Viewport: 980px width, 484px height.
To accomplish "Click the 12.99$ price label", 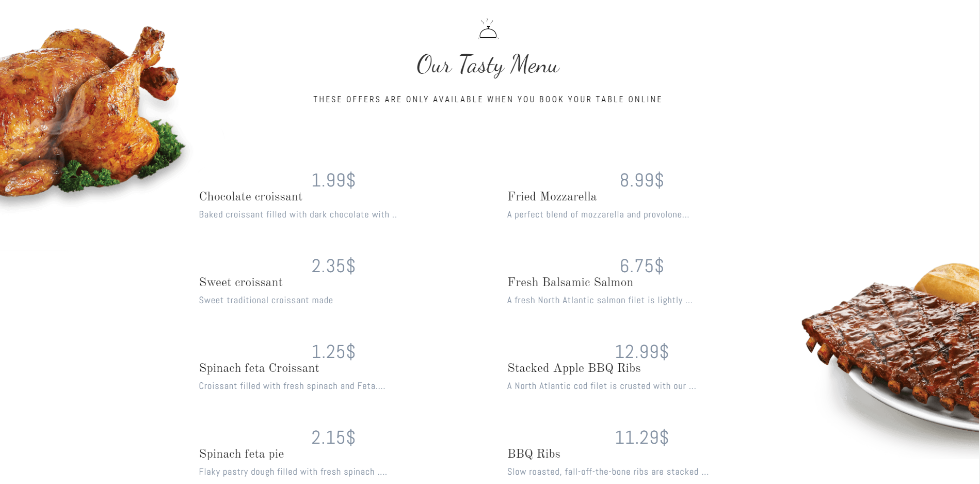I will pos(641,352).
